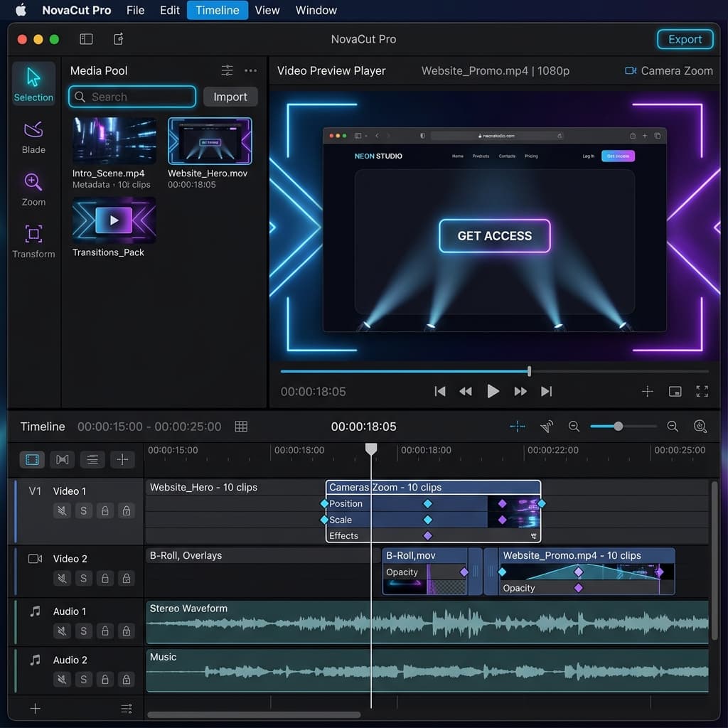Click the timeline horizontal scrollbar

point(254,714)
